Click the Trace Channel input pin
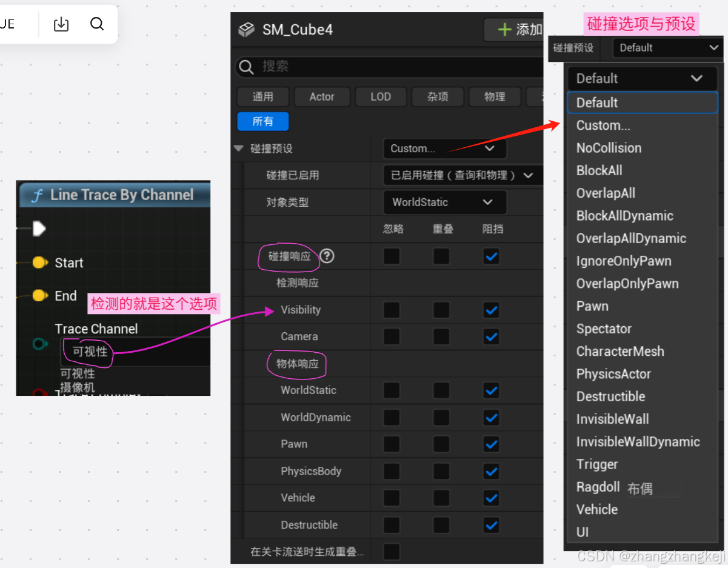 click(39, 344)
